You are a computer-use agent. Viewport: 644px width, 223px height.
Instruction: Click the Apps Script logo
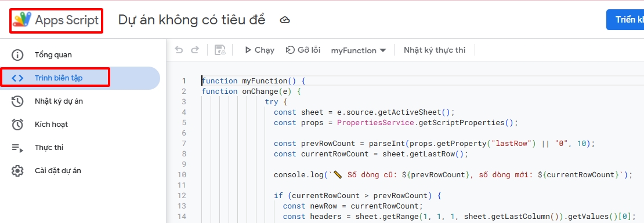pos(56,20)
